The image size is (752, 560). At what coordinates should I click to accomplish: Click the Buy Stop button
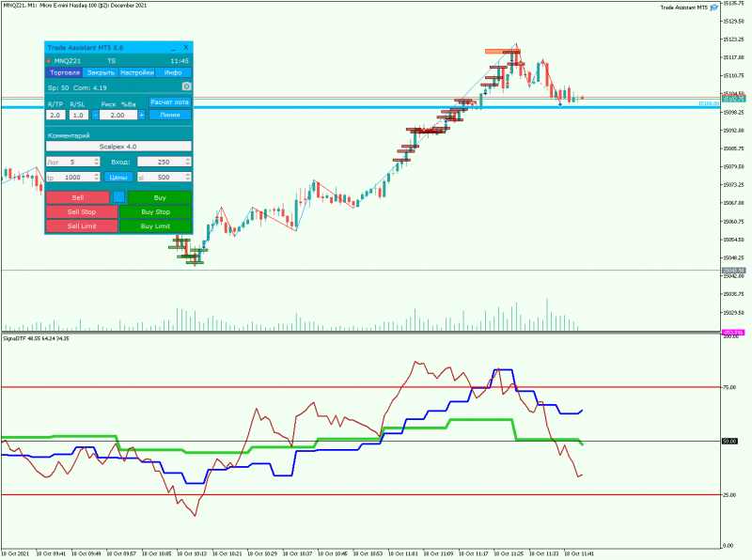155,212
